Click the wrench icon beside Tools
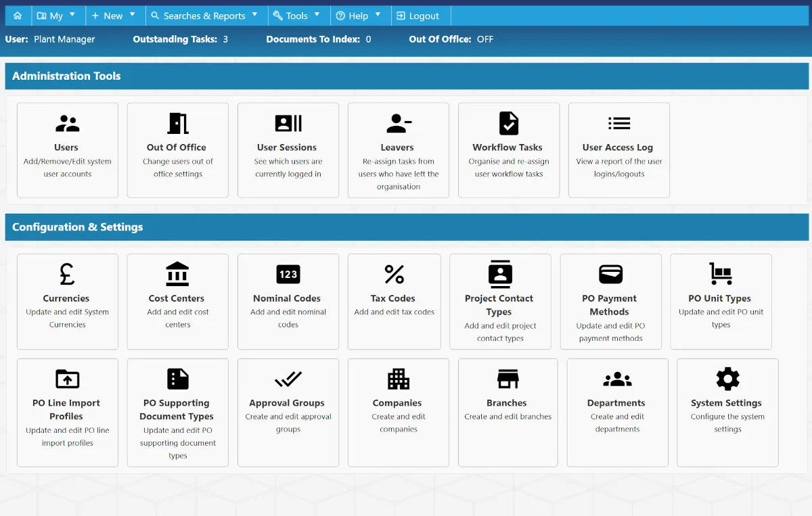Image resolution: width=812 pixels, height=516 pixels. tap(278, 16)
